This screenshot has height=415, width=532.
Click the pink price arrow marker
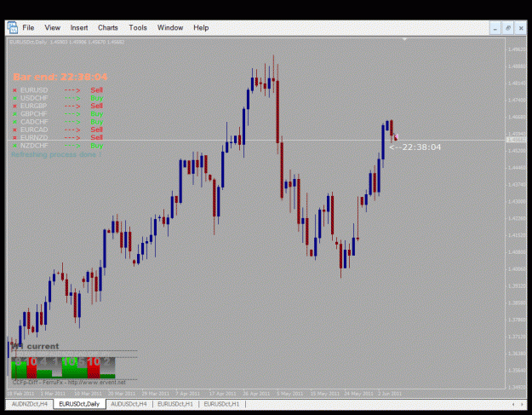point(397,137)
